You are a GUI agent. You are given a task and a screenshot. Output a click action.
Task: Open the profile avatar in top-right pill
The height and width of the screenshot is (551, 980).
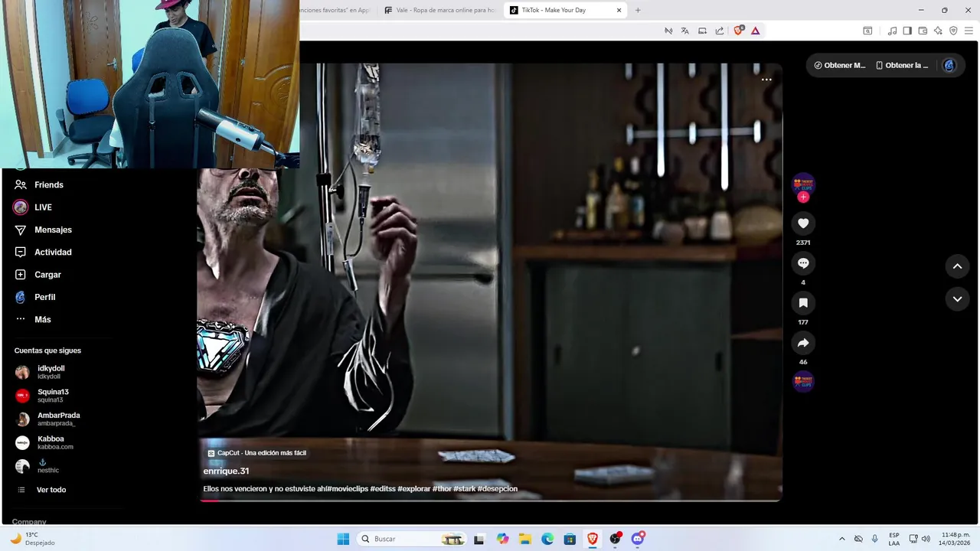pyautogui.click(x=949, y=65)
